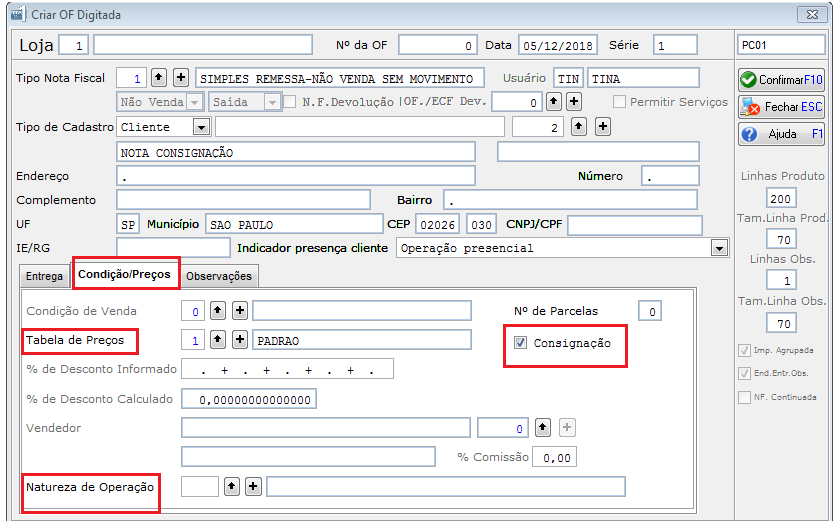Click the Endereço field
Screen dimensions: 837x528
click(296, 176)
